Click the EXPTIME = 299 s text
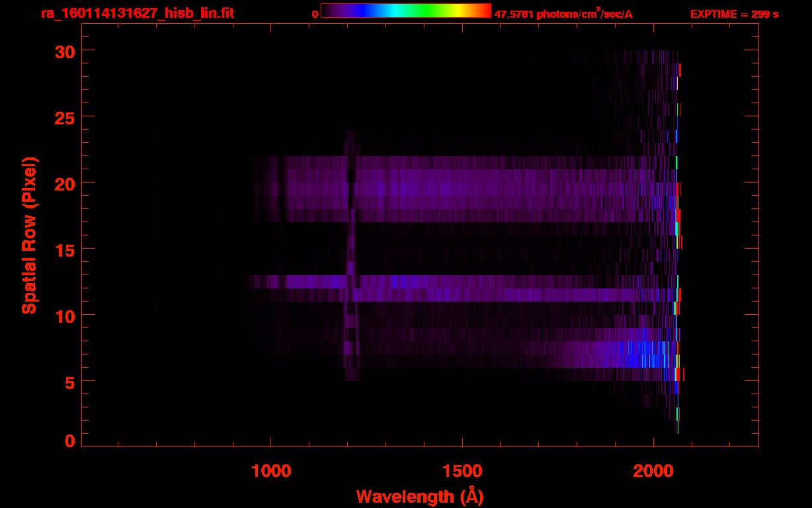The width and height of the screenshot is (812, 508). coord(734,14)
